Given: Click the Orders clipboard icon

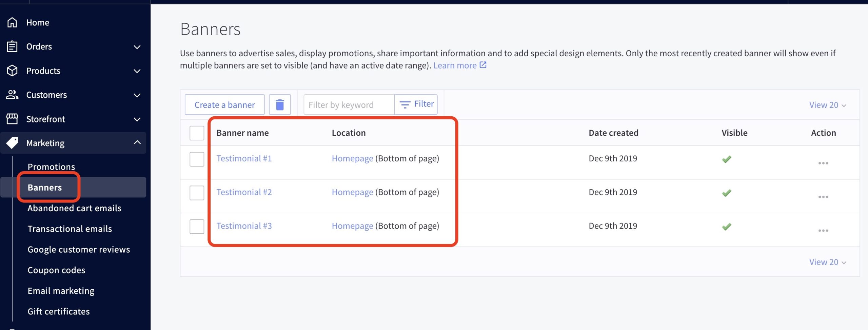Looking at the screenshot, I should (12, 46).
